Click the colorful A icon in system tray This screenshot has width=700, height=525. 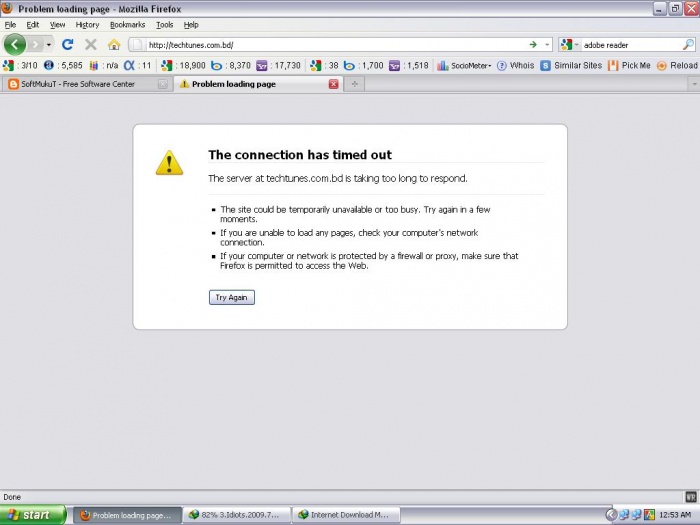[x=649, y=515]
